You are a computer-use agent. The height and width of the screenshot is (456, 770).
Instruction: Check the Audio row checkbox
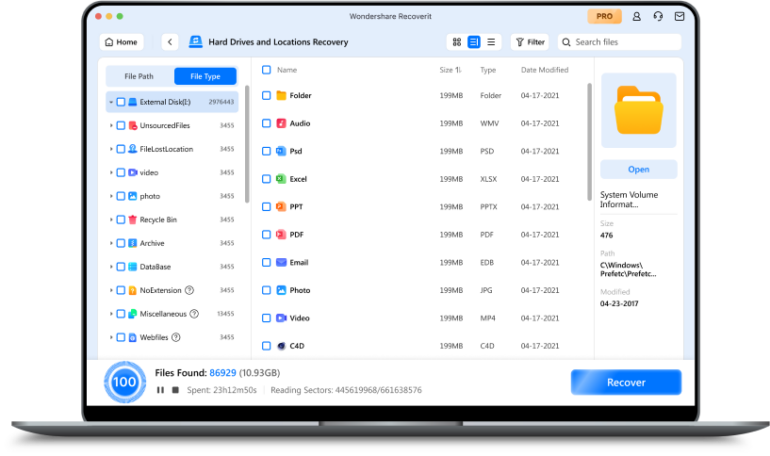pos(266,123)
